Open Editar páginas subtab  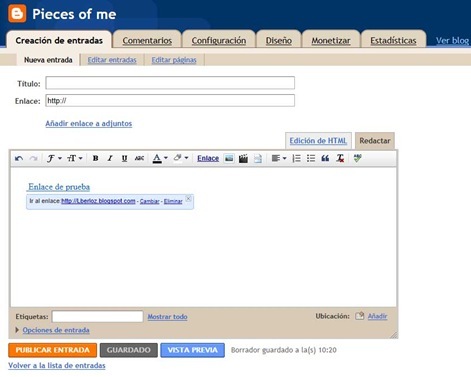(x=174, y=60)
